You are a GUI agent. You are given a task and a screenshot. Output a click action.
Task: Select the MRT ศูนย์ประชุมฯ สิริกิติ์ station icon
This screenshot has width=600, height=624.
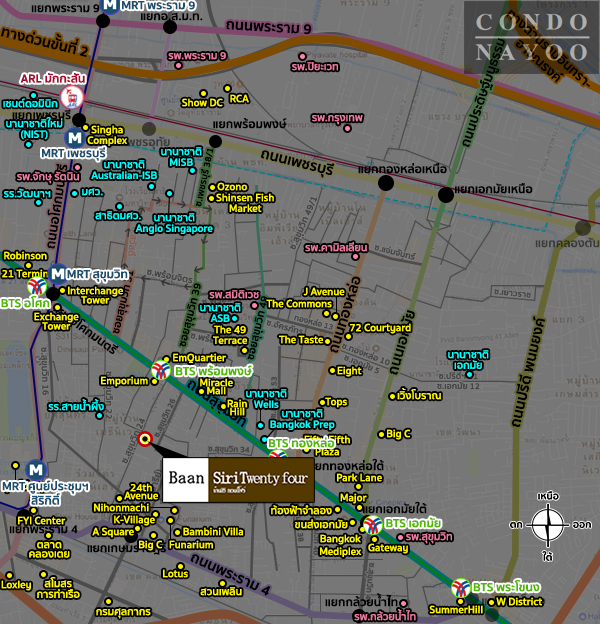tap(36, 470)
